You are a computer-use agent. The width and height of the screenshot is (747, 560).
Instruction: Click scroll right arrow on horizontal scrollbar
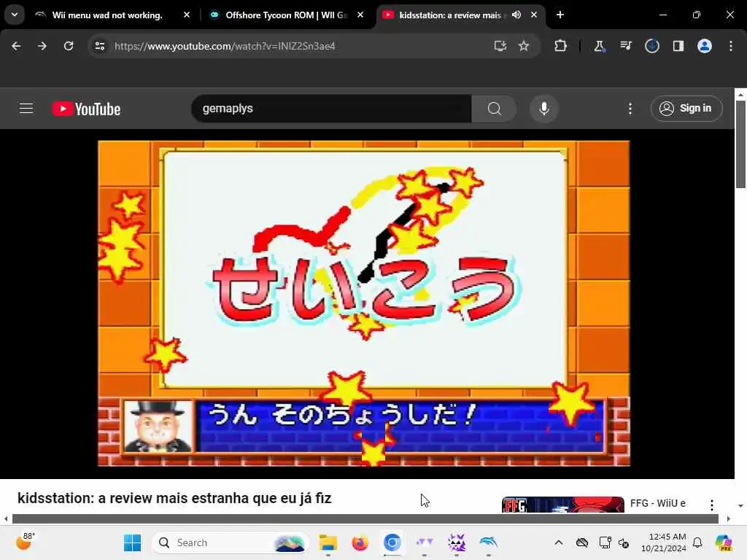click(x=729, y=518)
